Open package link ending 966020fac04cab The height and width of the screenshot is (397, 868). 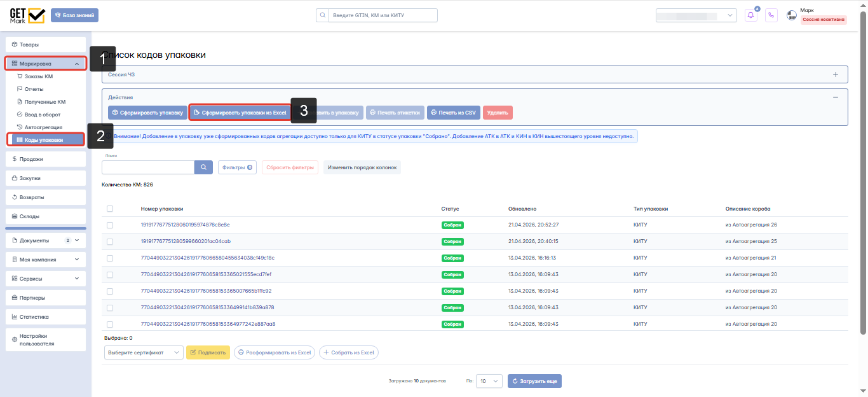pos(186,241)
